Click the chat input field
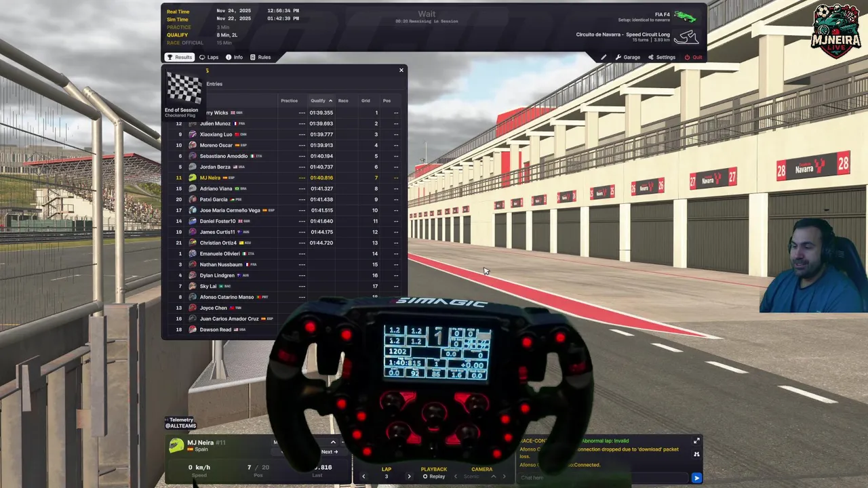The height and width of the screenshot is (488, 868). pos(604,478)
